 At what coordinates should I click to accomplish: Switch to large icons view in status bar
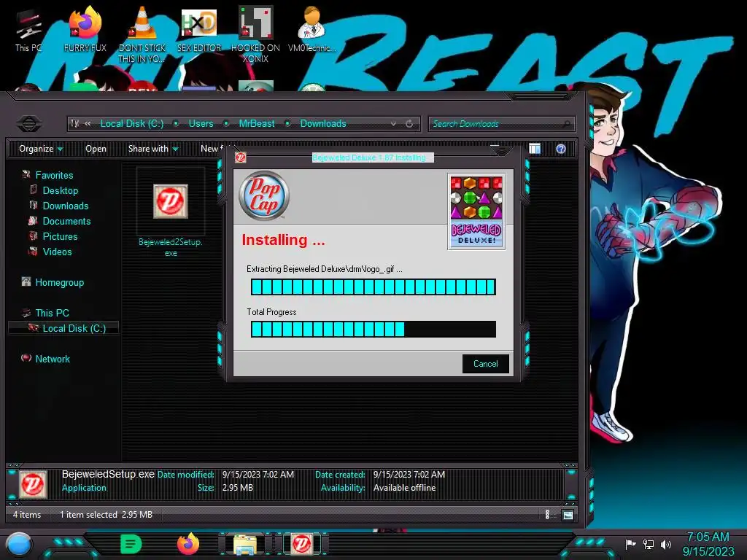(x=568, y=515)
